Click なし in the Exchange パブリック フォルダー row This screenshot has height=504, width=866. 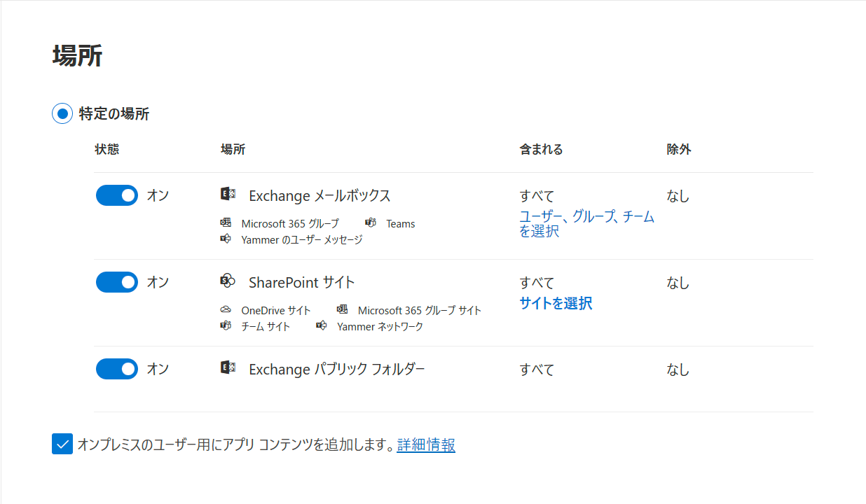tap(678, 370)
